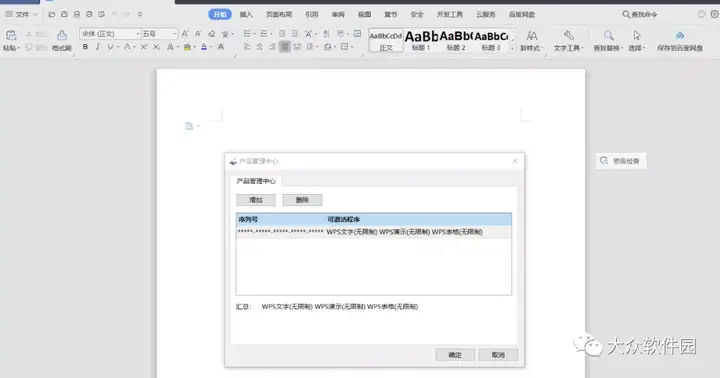
Task: Expand the styles gallery more arrow
Action: [513, 48]
